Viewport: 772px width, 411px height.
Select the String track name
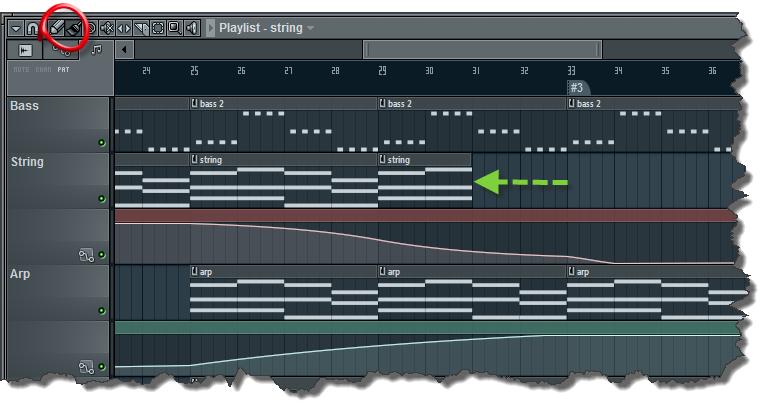(x=27, y=162)
